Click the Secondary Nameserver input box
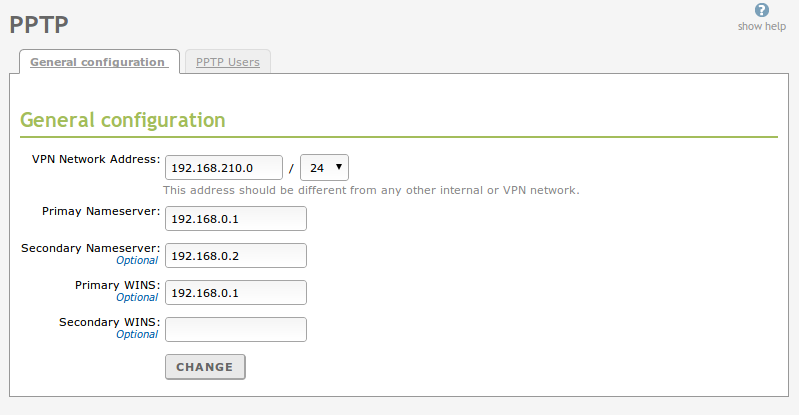This screenshot has height=415, width=799. click(235, 256)
